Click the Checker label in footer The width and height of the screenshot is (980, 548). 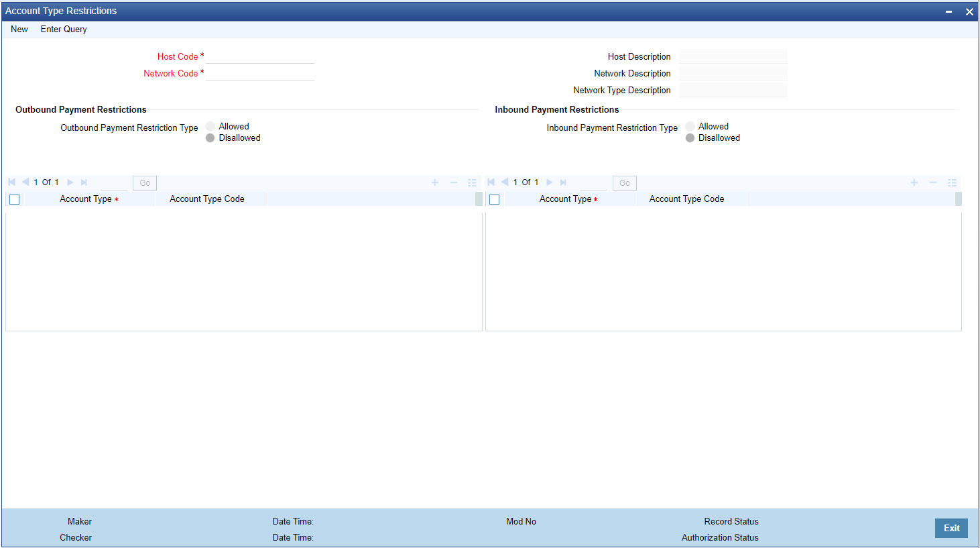tap(76, 538)
